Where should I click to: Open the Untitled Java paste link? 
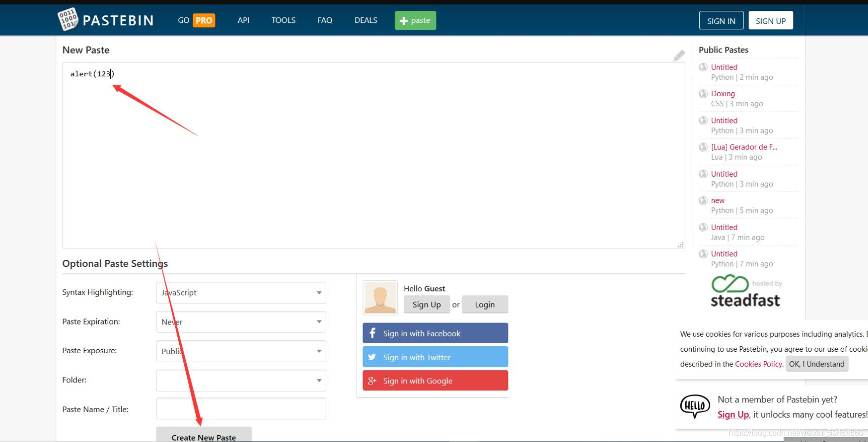tap(724, 227)
